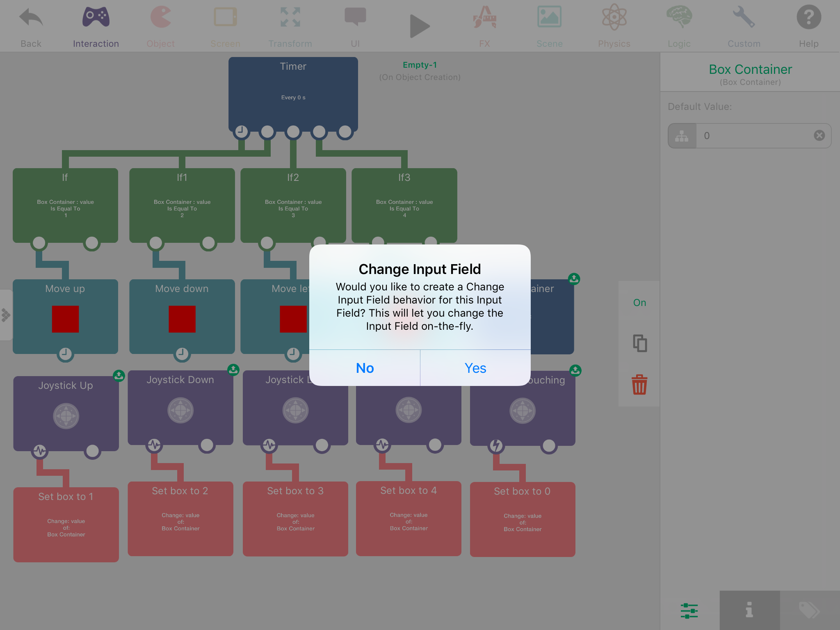Viewport: 840px width, 630px height.
Task: Clear the Default Value field
Action: click(819, 136)
